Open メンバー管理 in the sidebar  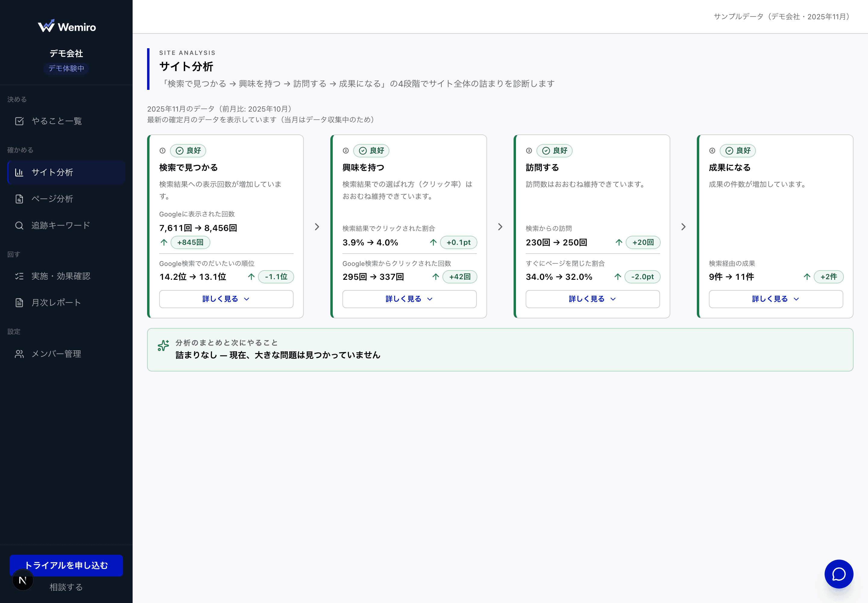coord(66,354)
